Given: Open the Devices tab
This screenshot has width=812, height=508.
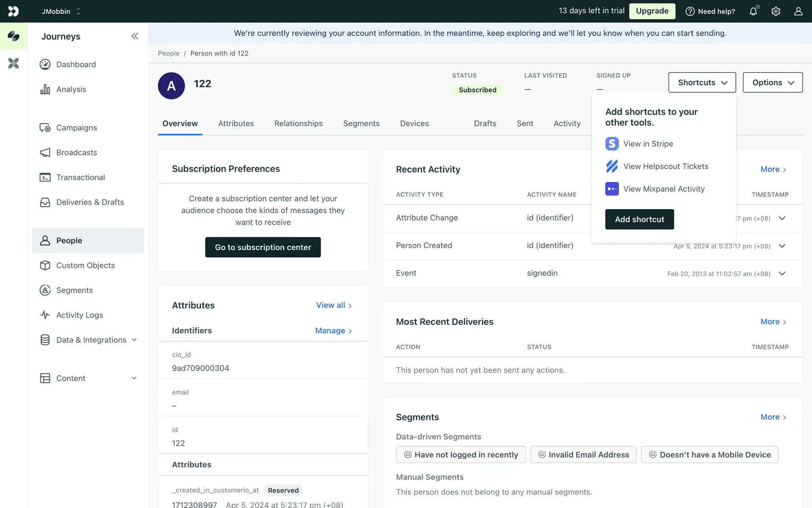Looking at the screenshot, I should [x=414, y=124].
